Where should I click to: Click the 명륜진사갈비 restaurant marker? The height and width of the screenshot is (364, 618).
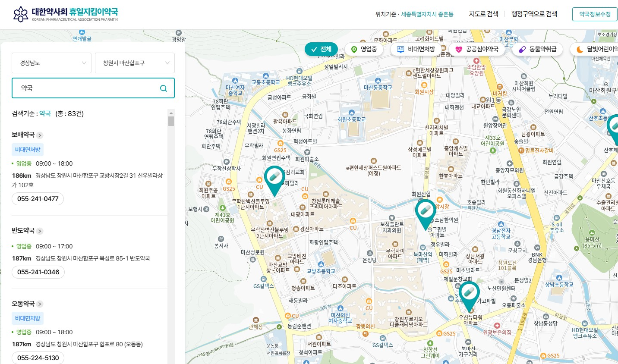tap(521, 151)
